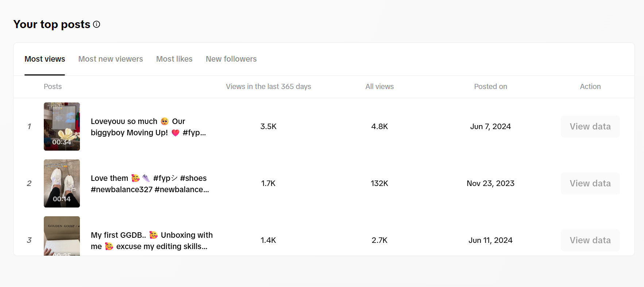Open thumbnail of the 00:34 Loveyouu video

click(62, 127)
